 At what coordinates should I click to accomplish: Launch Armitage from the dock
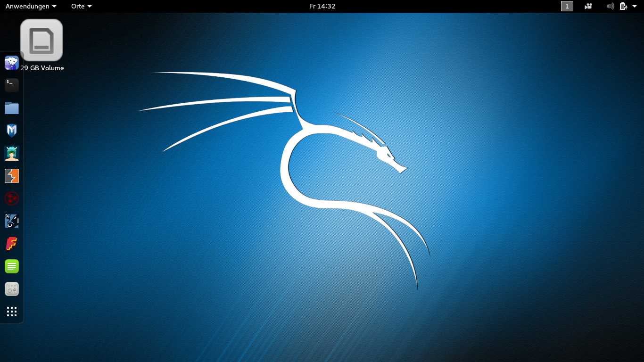(x=12, y=153)
